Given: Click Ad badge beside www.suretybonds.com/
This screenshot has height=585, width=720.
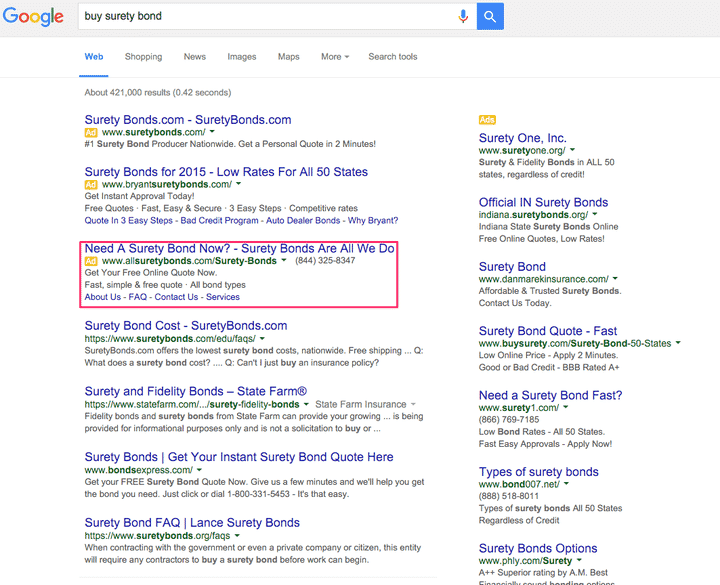Looking at the screenshot, I should click(91, 132).
